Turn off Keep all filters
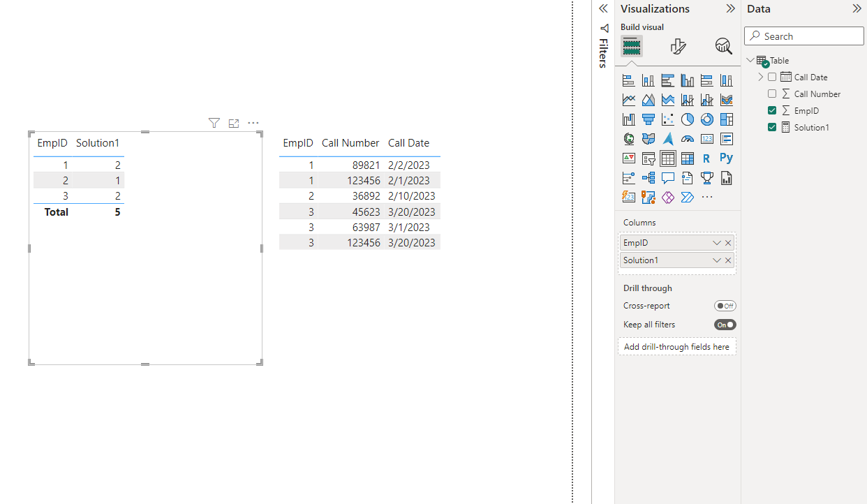 point(725,325)
